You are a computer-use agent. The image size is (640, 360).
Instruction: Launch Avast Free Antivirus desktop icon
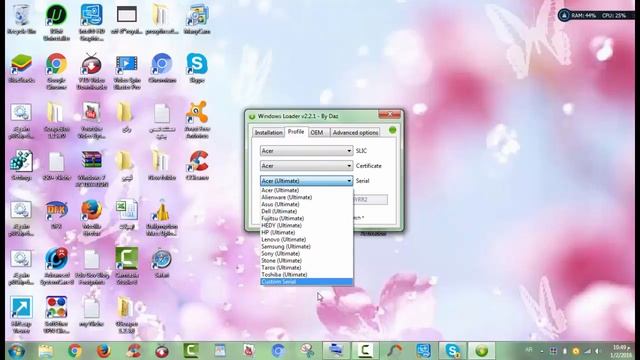(197, 120)
